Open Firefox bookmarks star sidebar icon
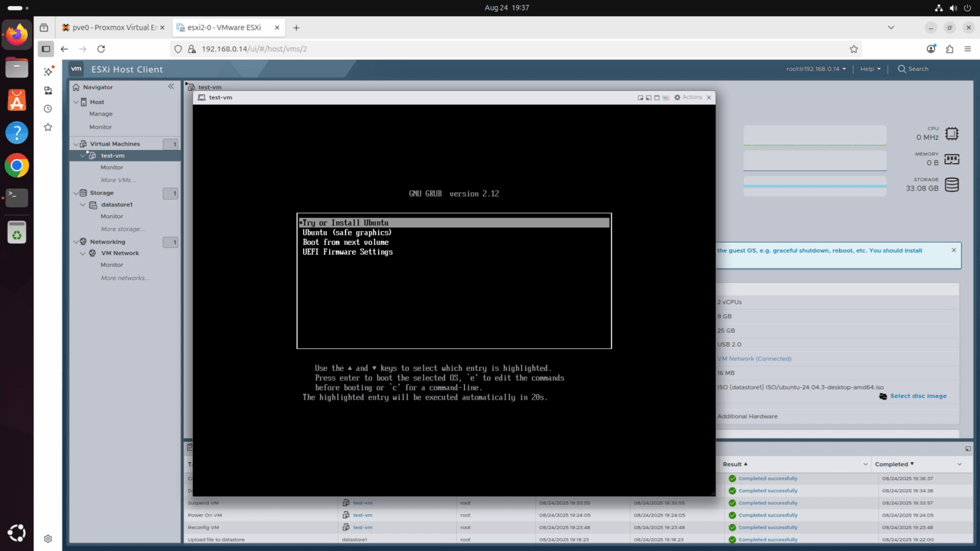The image size is (980, 551). coord(47,127)
